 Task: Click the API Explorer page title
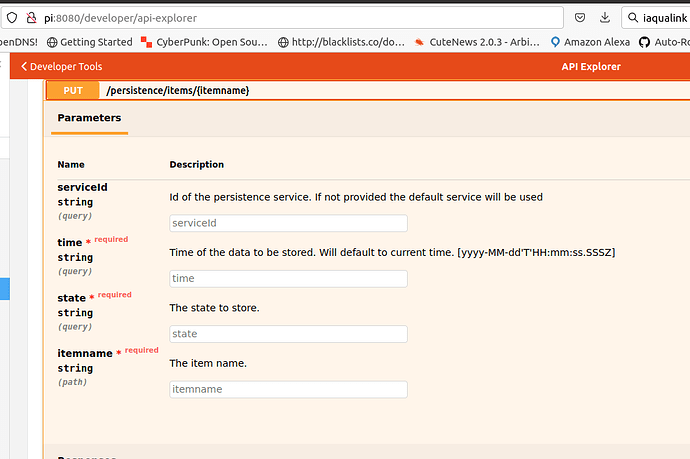[x=591, y=66]
